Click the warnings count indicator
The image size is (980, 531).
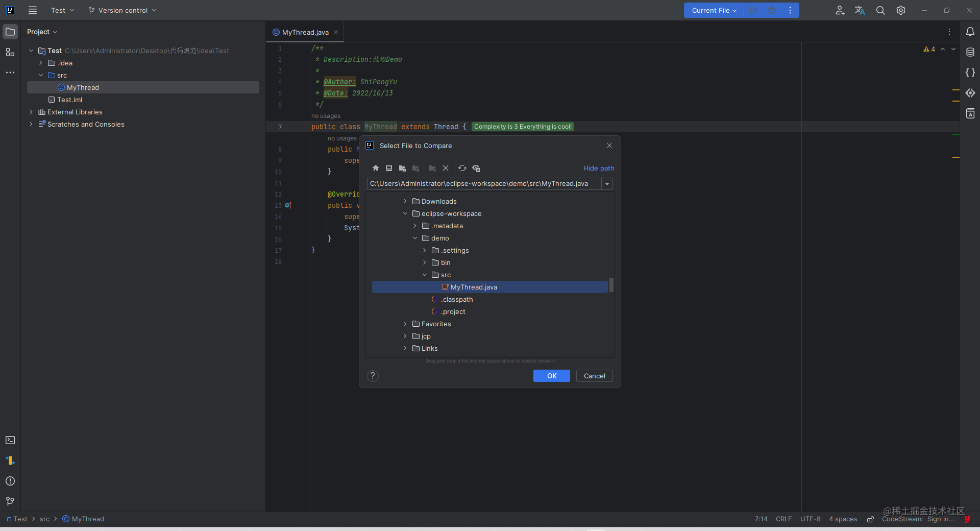pos(929,49)
